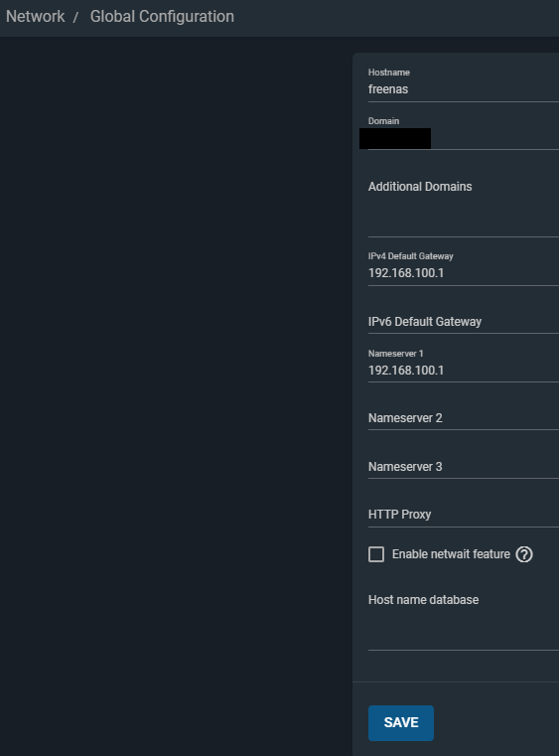Screen dimensions: 559x756
Task: Open the netwait feature help icon
Action: click(x=524, y=554)
